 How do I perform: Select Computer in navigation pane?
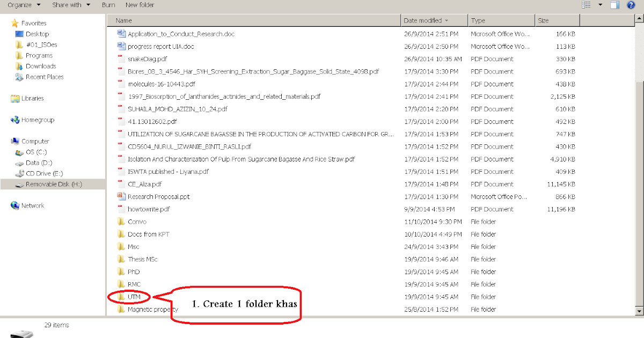[30, 141]
